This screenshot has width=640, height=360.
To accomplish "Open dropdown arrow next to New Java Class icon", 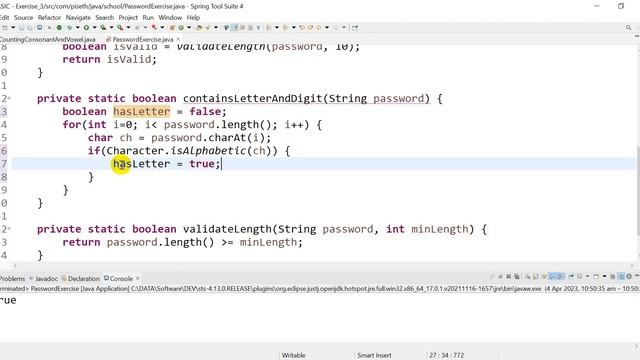I will 189,28.
